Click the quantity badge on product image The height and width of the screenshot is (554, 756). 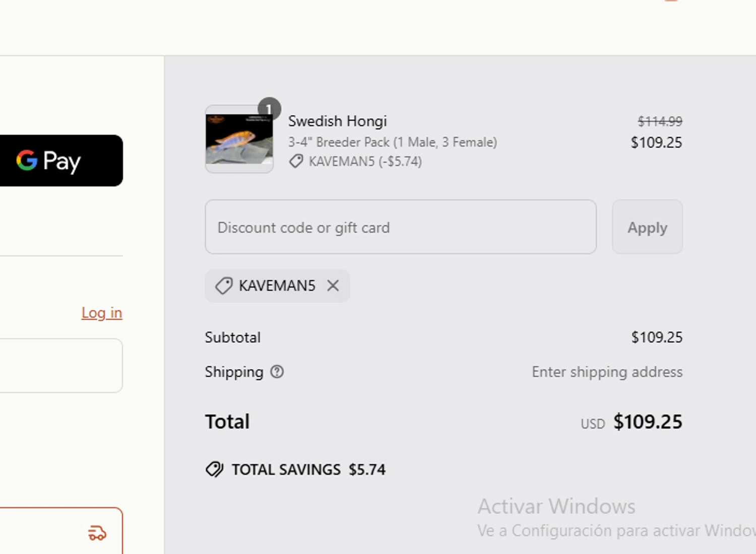269,108
